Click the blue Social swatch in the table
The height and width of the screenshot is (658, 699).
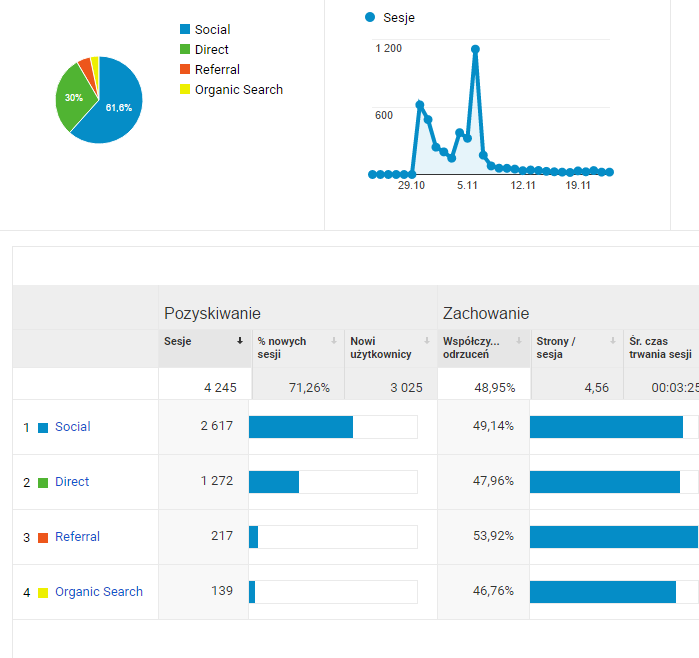pyautogui.click(x=43, y=428)
